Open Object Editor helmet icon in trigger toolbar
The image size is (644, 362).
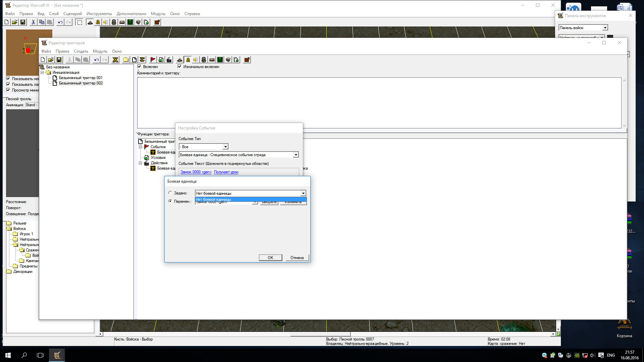[204, 60]
